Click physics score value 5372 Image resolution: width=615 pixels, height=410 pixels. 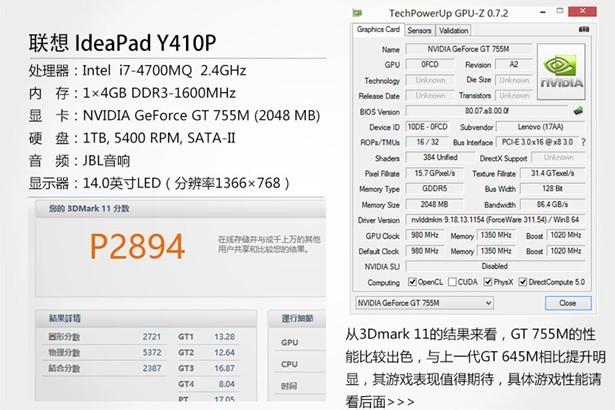pos(152,352)
